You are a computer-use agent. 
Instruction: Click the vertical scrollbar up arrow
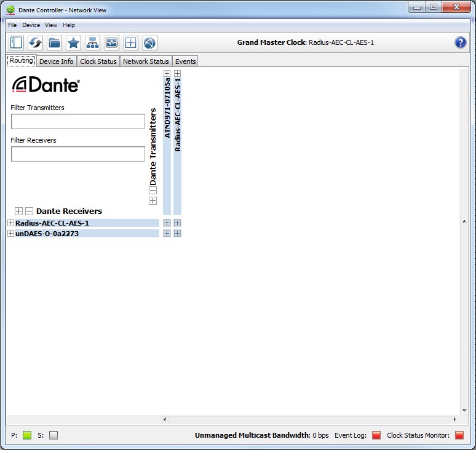[x=464, y=221]
